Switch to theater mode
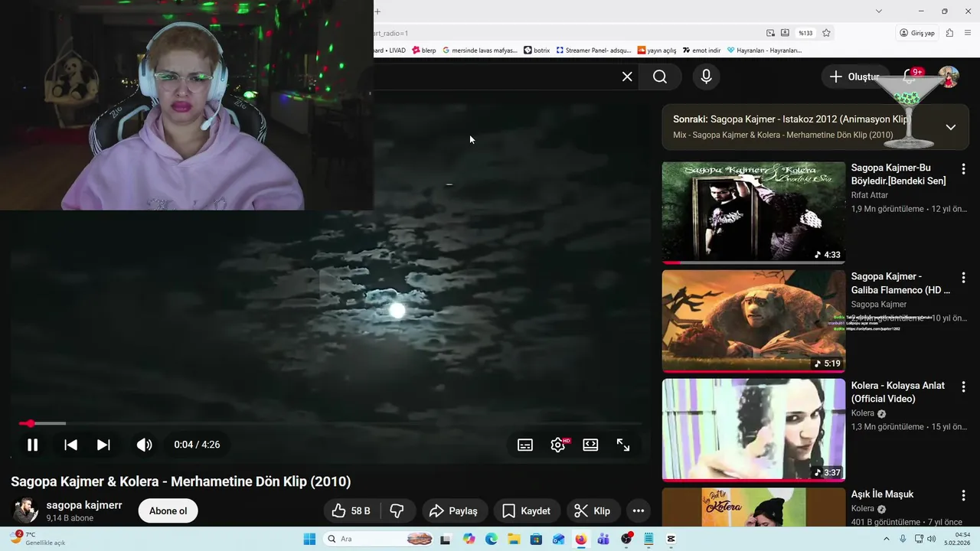Viewport: 980px width, 551px height. (590, 445)
